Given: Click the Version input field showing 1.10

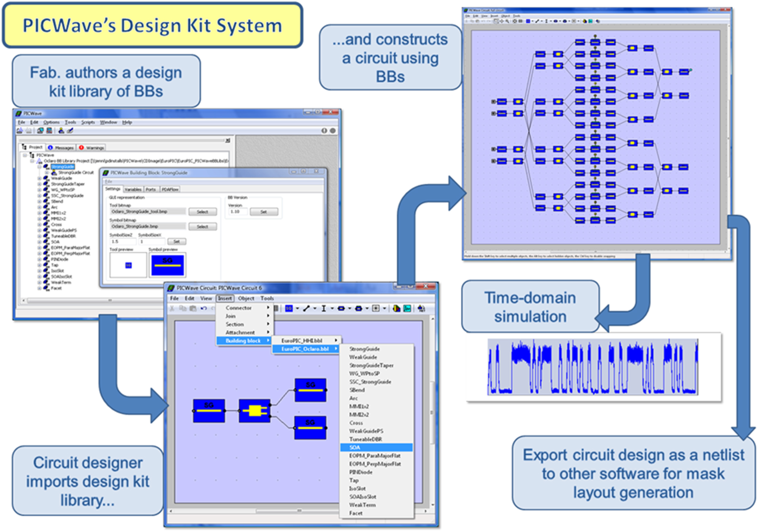Looking at the screenshot, I should pyautogui.click(x=237, y=211).
